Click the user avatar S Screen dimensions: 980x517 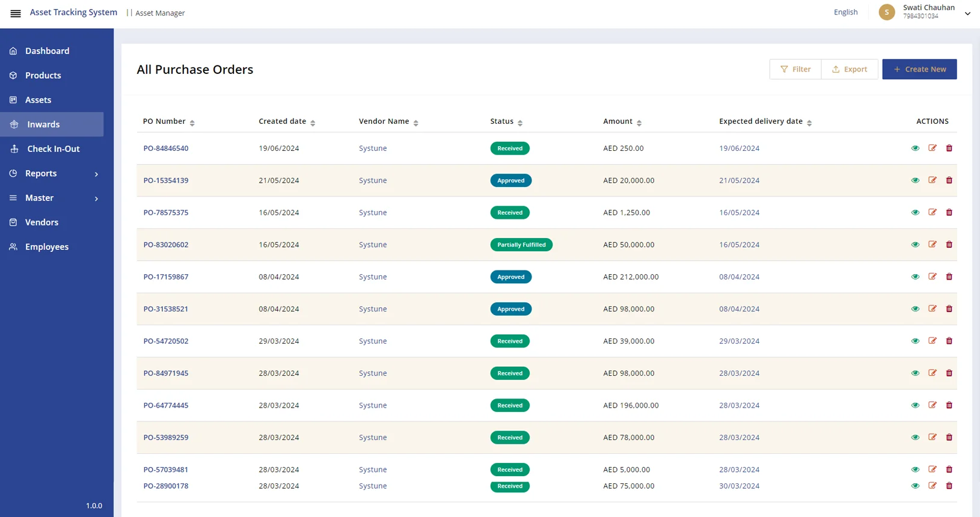(x=887, y=12)
